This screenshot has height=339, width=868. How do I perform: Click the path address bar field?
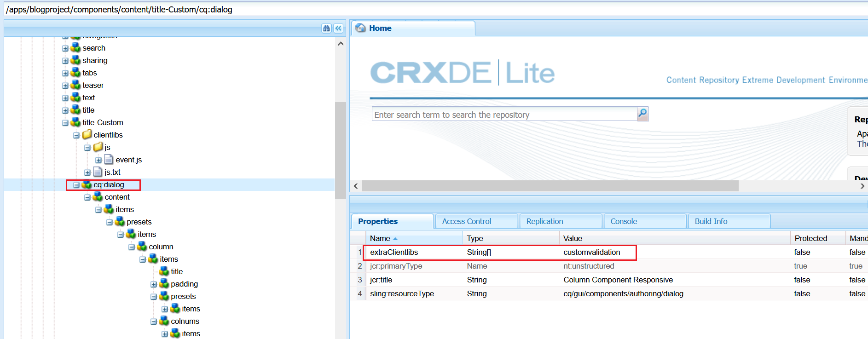435,9
